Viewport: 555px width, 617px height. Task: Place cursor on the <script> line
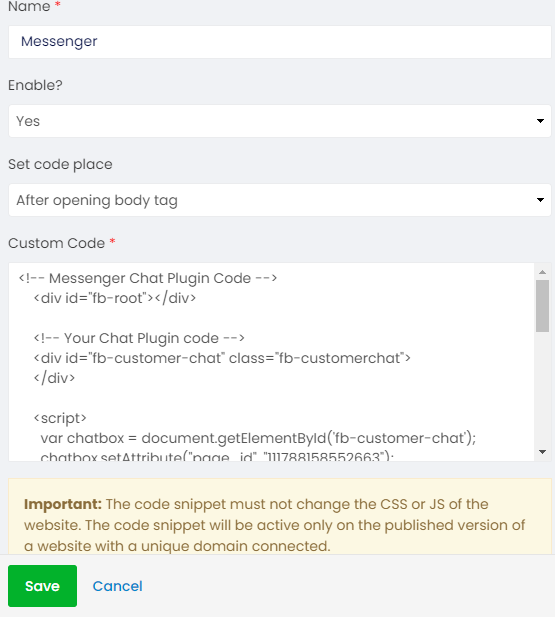60,418
